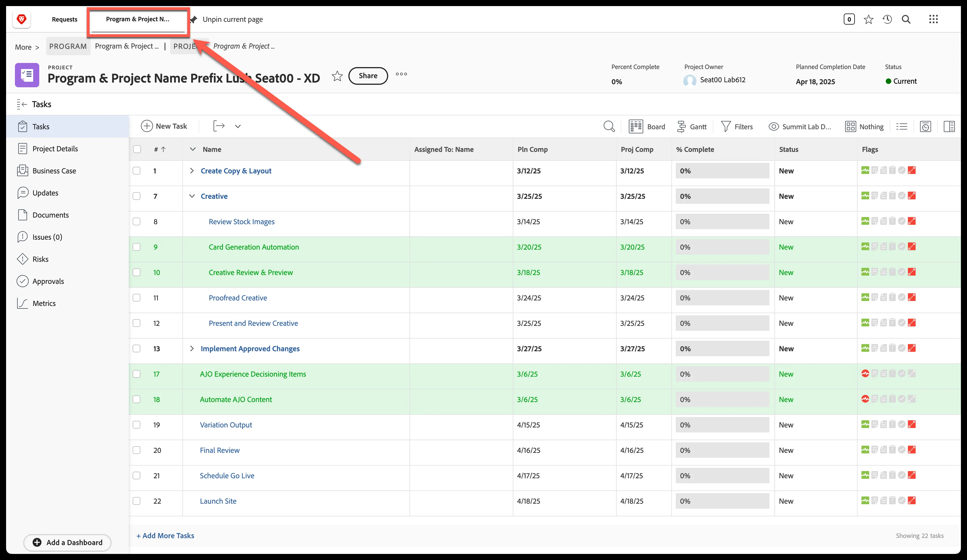Select all tasks with header checkbox
The height and width of the screenshot is (560, 967).
click(137, 149)
